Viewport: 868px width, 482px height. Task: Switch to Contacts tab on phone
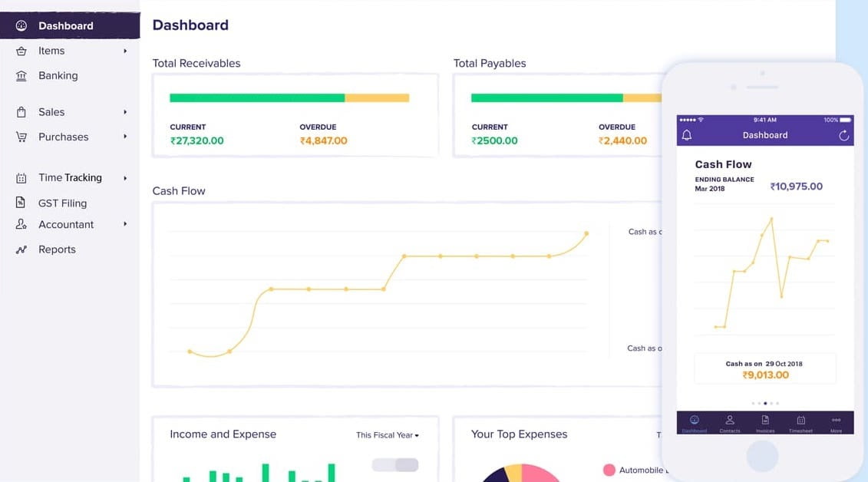click(x=730, y=424)
